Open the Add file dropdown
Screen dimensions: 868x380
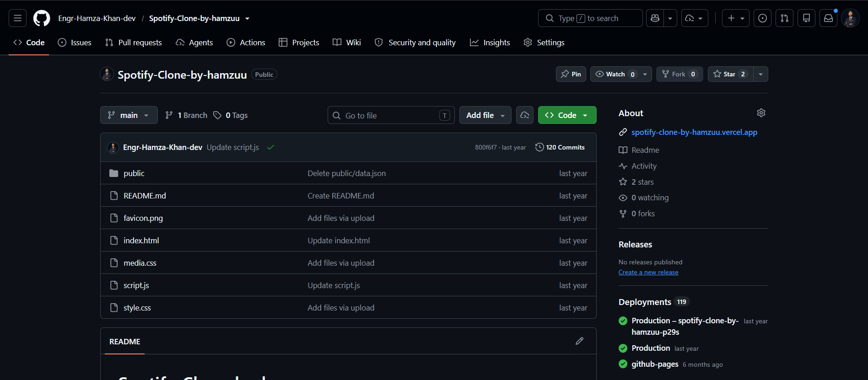click(x=485, y=115)
